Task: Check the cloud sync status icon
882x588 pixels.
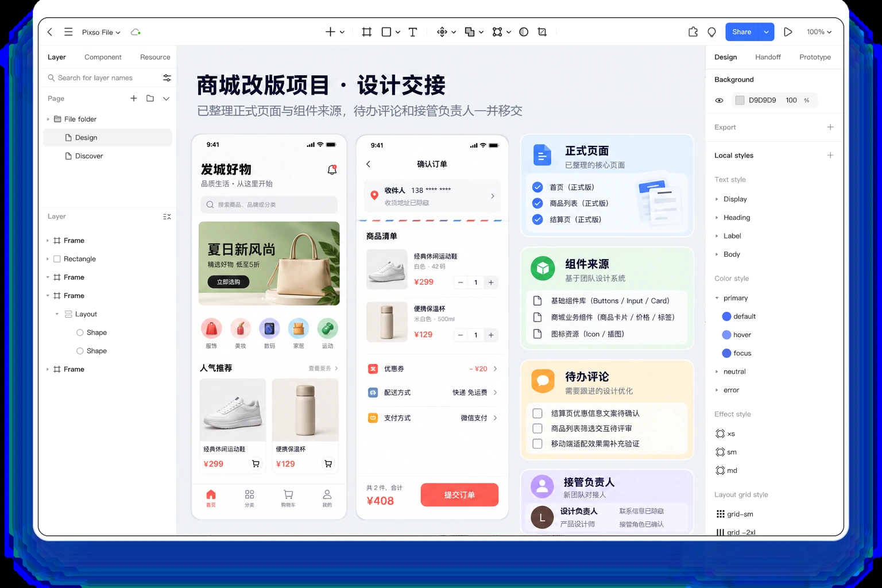Action: (x=136, y=32)
